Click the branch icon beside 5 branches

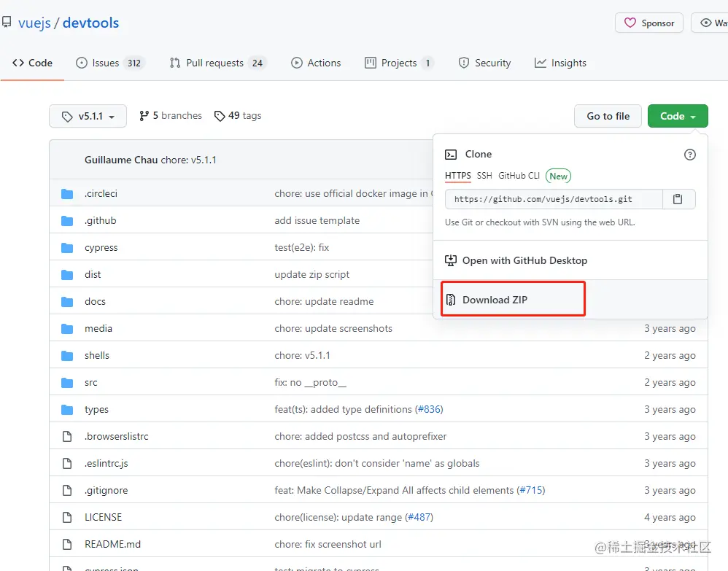click(144, 116)
